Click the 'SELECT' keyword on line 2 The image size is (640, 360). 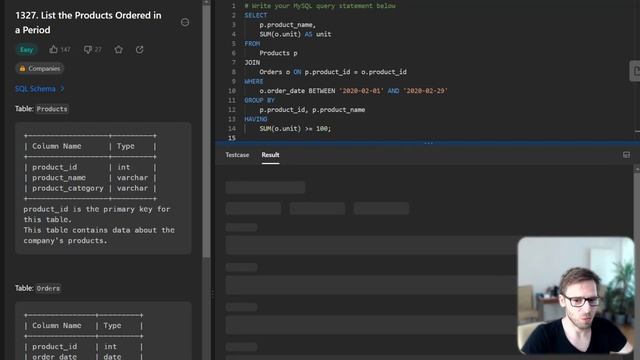click(x=256, y=16)
